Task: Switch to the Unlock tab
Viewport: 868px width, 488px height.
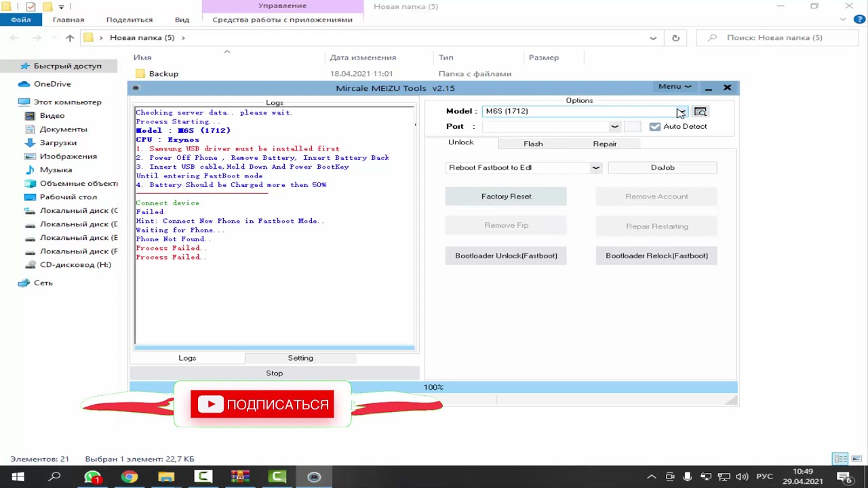Action: coord(461,142)
